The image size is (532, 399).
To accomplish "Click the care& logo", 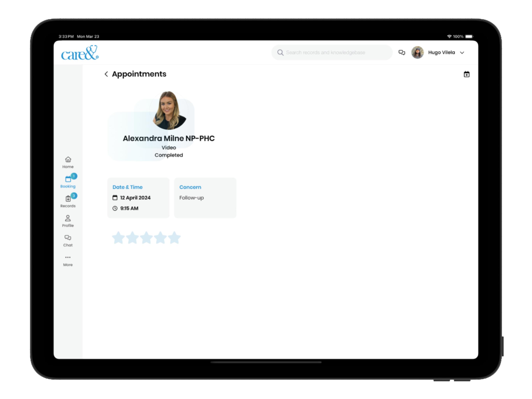I will point(80,53).
